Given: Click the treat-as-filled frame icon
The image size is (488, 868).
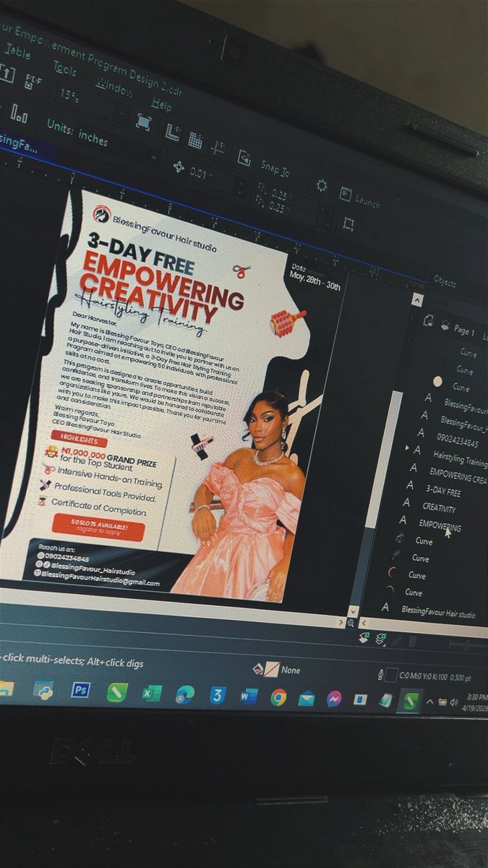Looking at the screenshot, I should click(348, 223).
